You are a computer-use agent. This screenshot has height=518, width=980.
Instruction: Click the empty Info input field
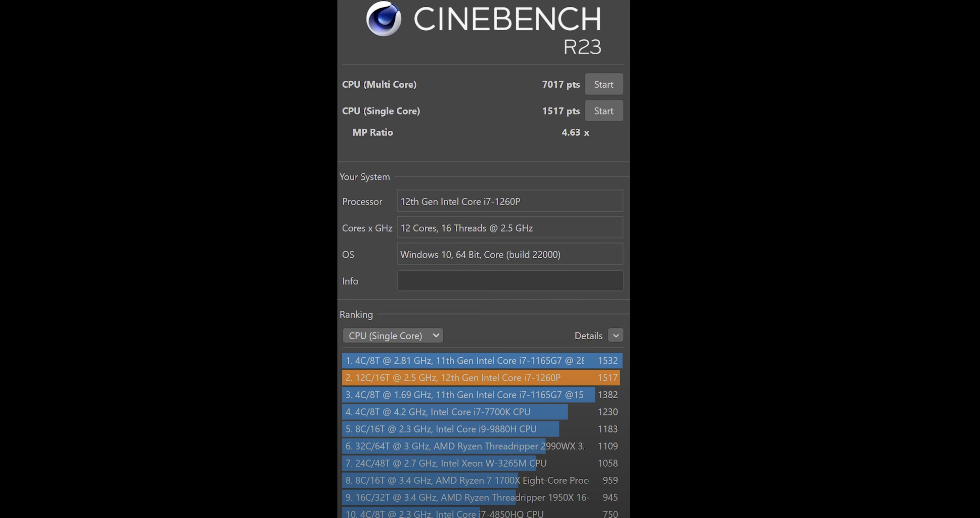[510, 280]
